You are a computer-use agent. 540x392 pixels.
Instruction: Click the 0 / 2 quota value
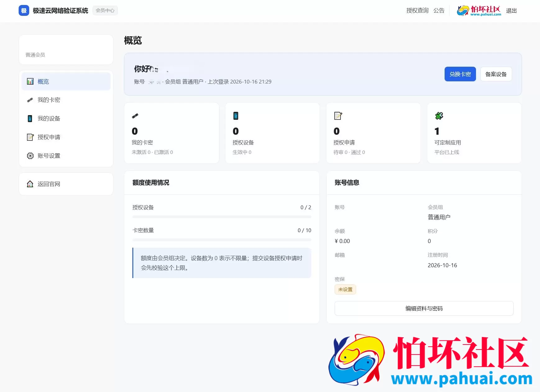(306, 207)
